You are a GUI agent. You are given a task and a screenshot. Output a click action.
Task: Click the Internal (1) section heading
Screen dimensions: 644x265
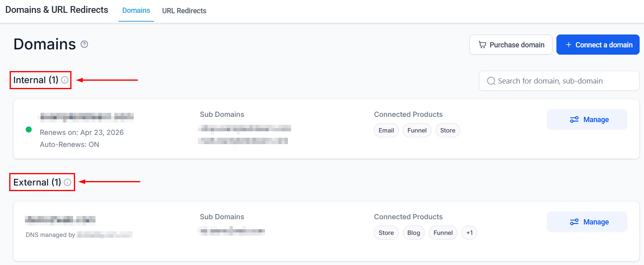tap(36, 80)
